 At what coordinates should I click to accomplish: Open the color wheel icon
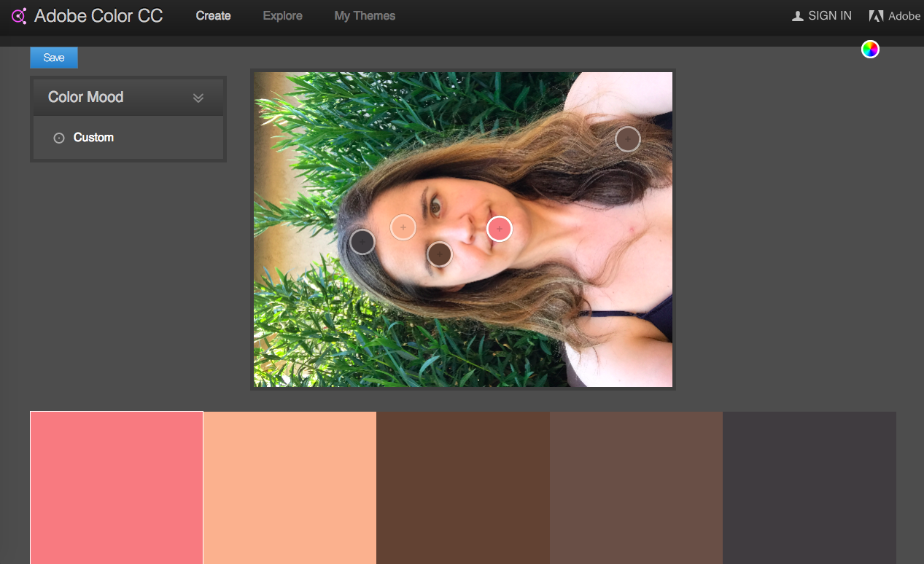tap(870, 50)
